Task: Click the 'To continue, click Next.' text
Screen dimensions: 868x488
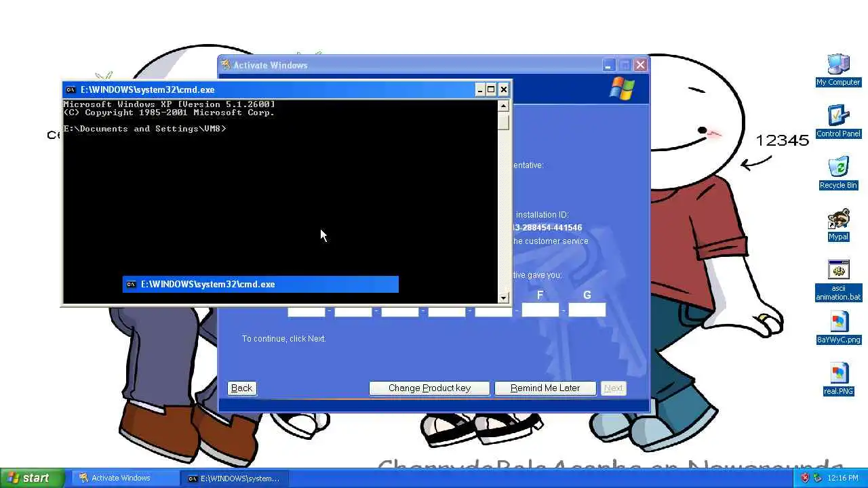Action: 284,338
